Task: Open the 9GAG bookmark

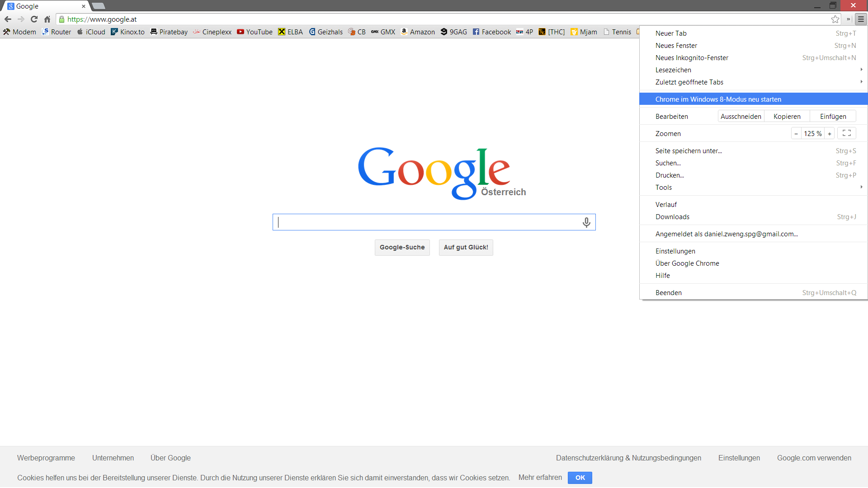Action: (x=453, y=32)
